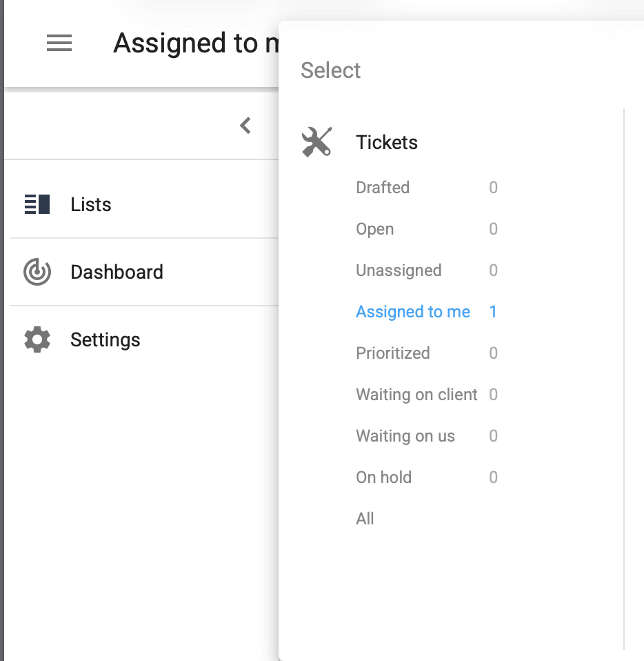The image size is (644, 661).
Task: Select highlighted Assigned to me filter
Action: pos(413,312)
